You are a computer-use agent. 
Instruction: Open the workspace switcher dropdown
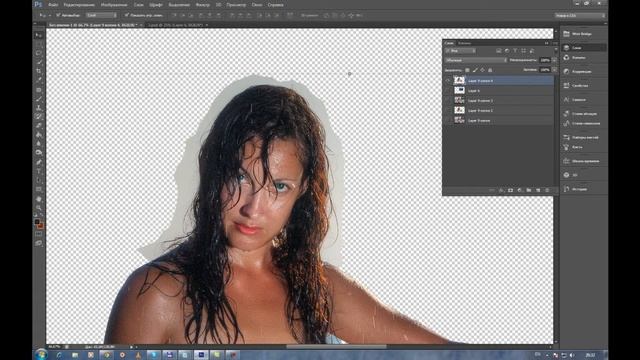point(580,15)
